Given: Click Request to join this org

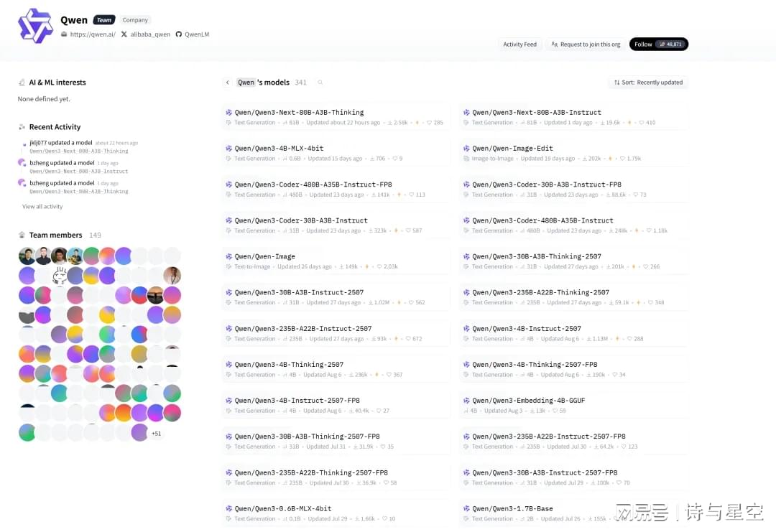Looking at the screenshot, I should (586, 45).
